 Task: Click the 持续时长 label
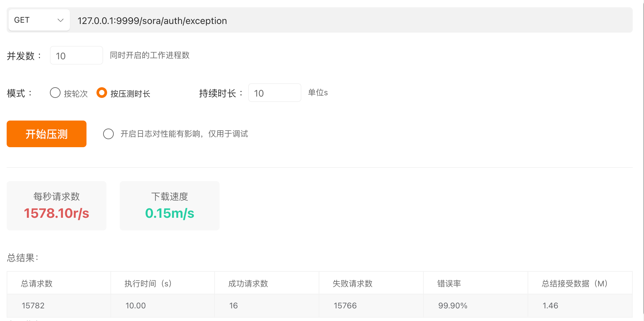coord(221,93)
